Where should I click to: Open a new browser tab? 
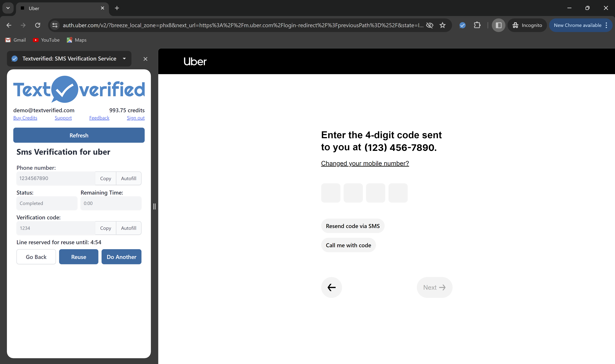pos(117,8)
